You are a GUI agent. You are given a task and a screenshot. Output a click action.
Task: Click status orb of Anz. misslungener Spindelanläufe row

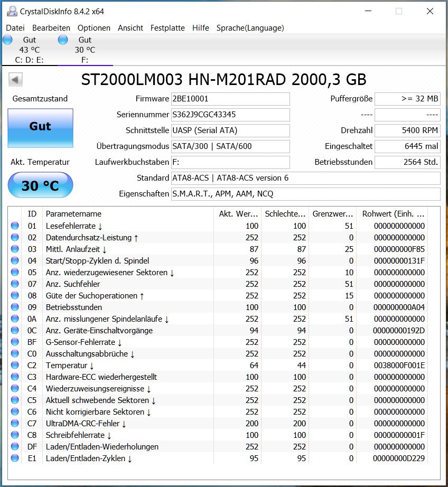click(x=15, y=319)
